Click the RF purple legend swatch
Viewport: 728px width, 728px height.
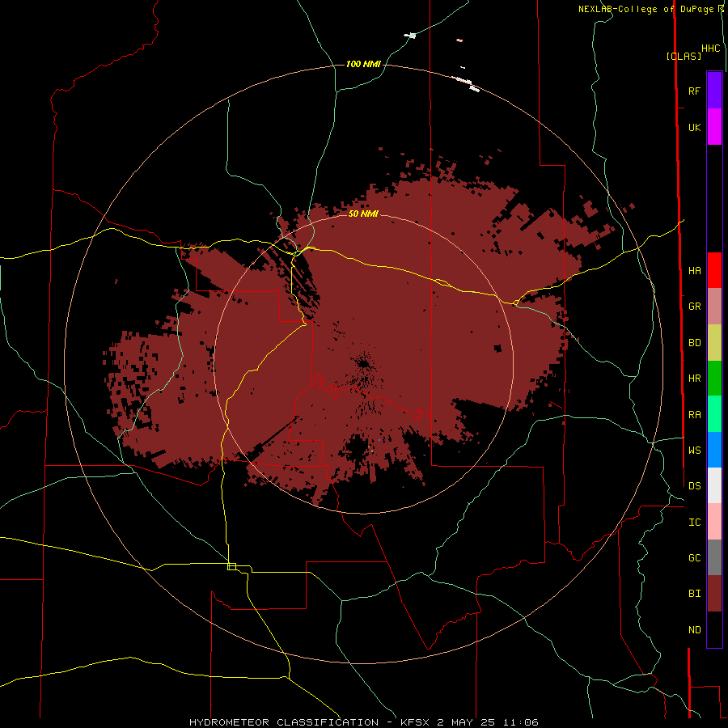pos(714,91)
